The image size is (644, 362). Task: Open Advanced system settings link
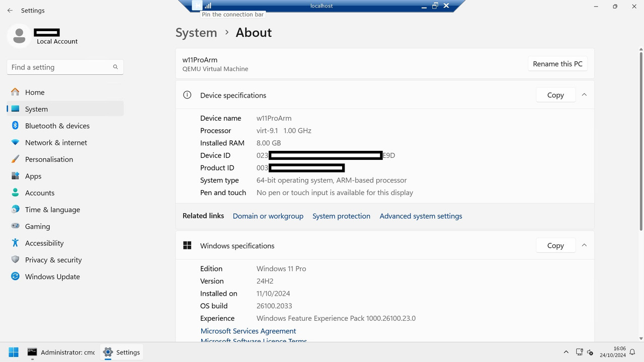coord(421,216)
